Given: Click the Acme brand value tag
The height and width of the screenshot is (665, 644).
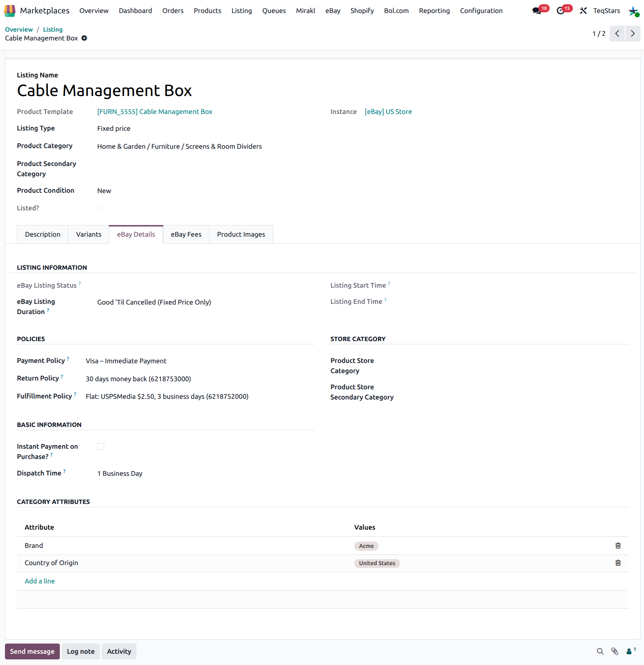Looking at the screenshot, I should [x=366, y=546].
